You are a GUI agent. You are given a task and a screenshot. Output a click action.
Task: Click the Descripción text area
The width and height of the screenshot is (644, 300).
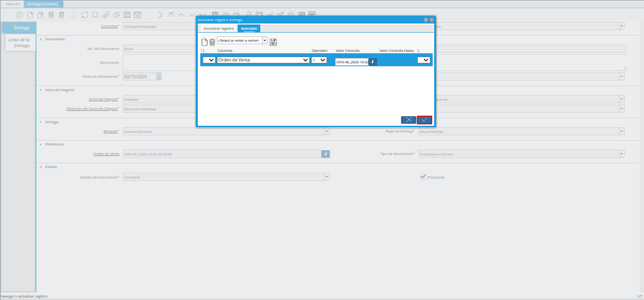pos(375,62)
